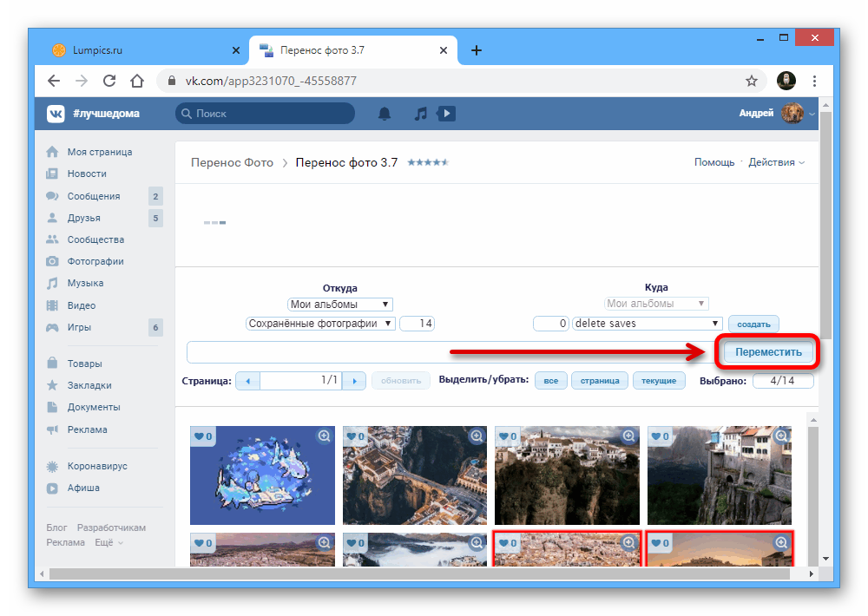Click the VK logo icon
The height and width of the screenshot is (616, 868).
[56, 114]
